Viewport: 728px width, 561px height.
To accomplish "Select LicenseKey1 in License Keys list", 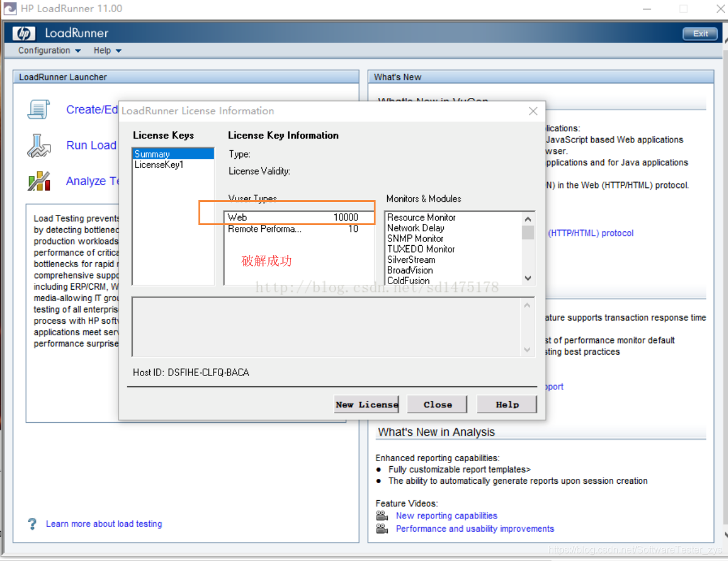I will point(173,165).
